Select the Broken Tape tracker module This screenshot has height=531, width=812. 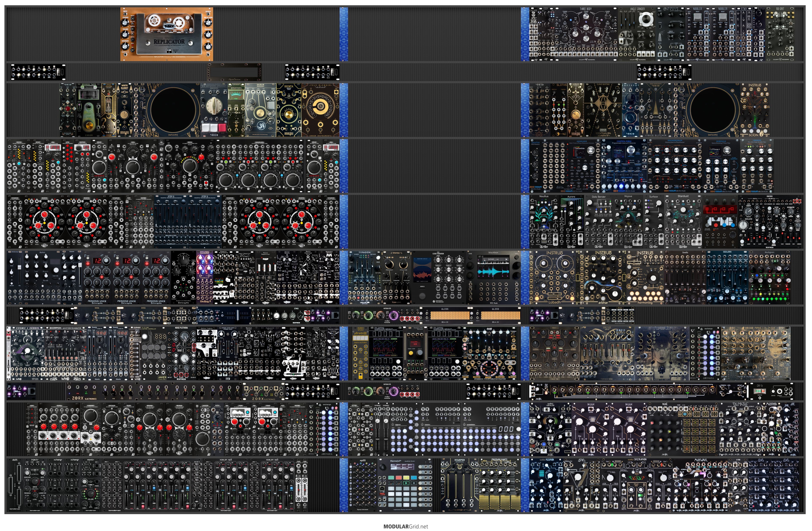88,110
